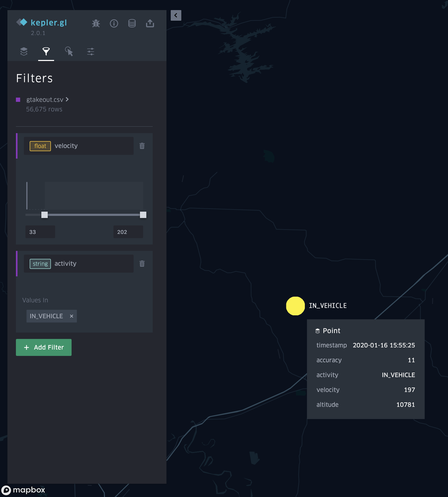Click the right velocity slider handle

(x=143, y=215)
